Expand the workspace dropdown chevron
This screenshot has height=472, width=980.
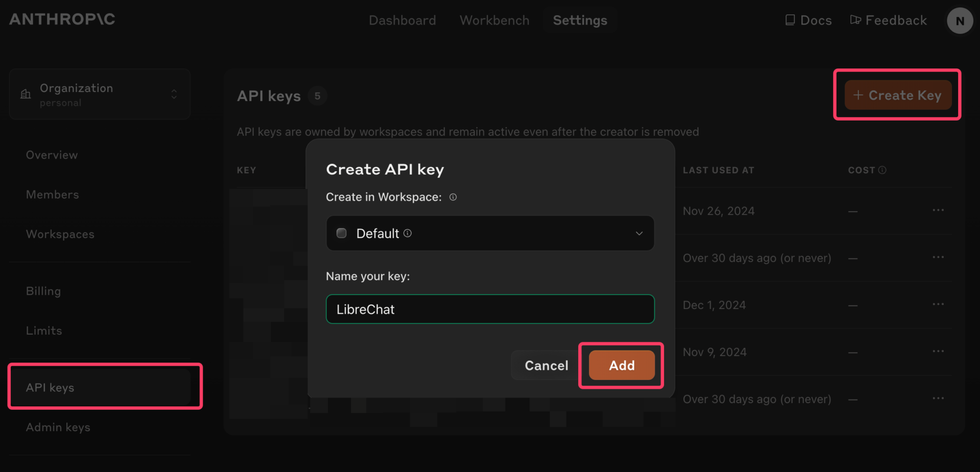coord(639,233)
